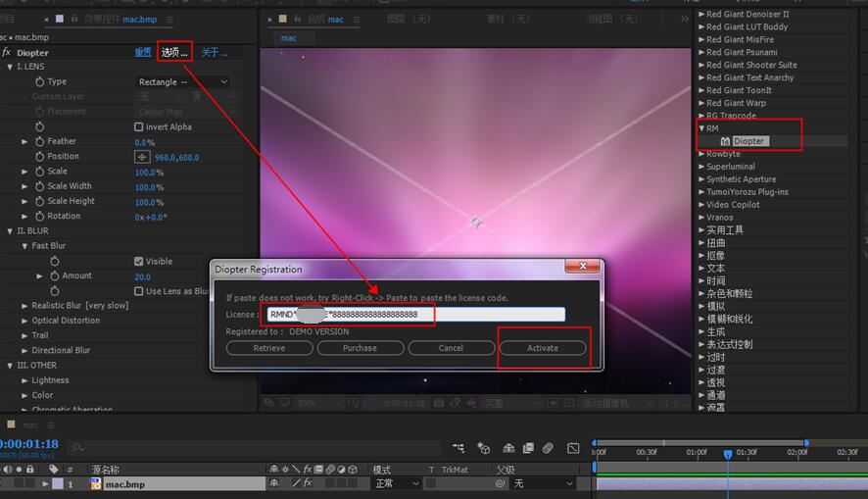The height and width of the screenshot is (499, 868).
Task: Click the Retrieve button
Action: coord(269,348)
